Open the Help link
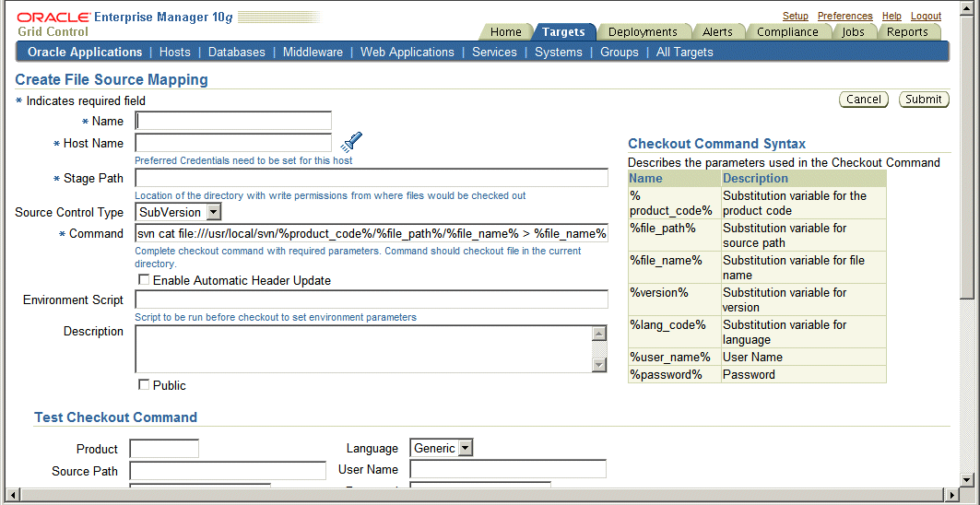Screen dimensions: 980x505 [x=891, y=17]
